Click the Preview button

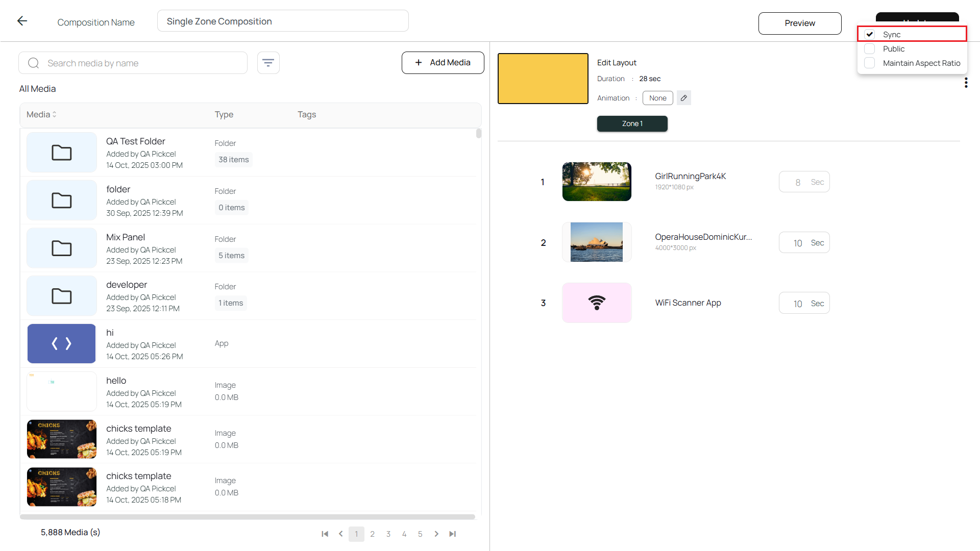click(x=800, y=23)
